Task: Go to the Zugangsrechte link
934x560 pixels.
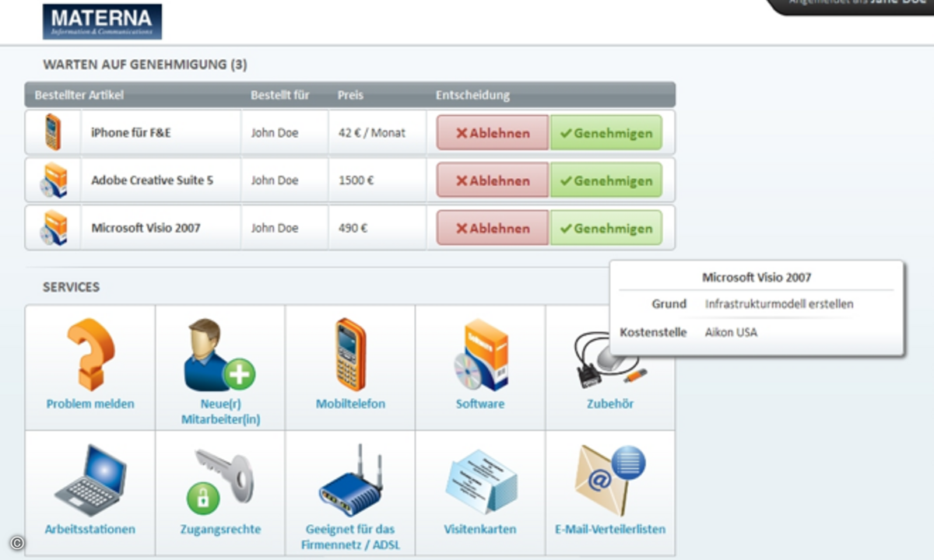Action: tap(220, 529)
